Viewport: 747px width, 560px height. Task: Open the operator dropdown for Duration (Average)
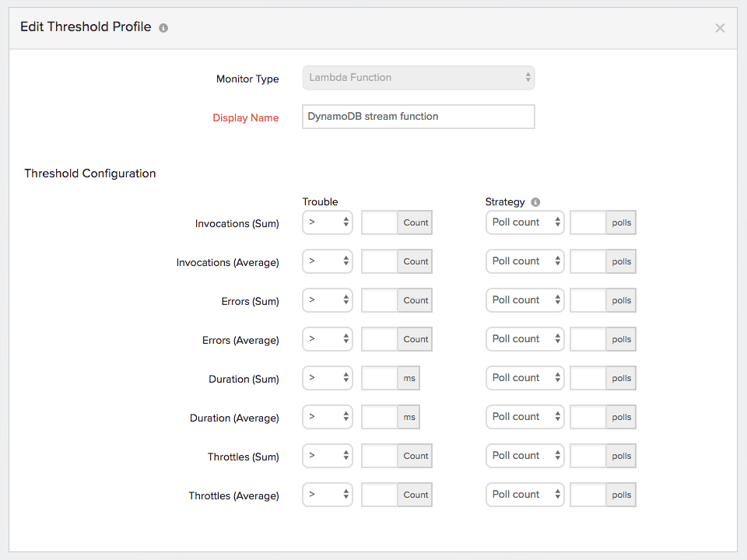327,417
